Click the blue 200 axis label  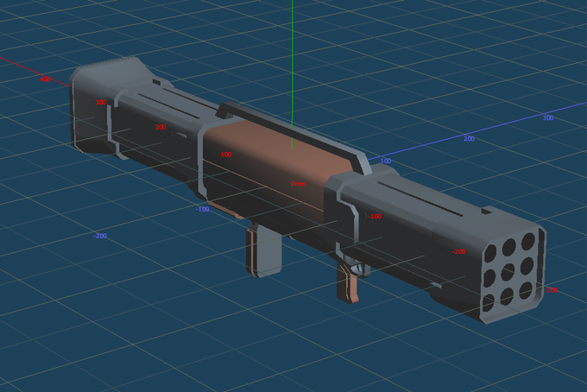(x=469, y=139)
